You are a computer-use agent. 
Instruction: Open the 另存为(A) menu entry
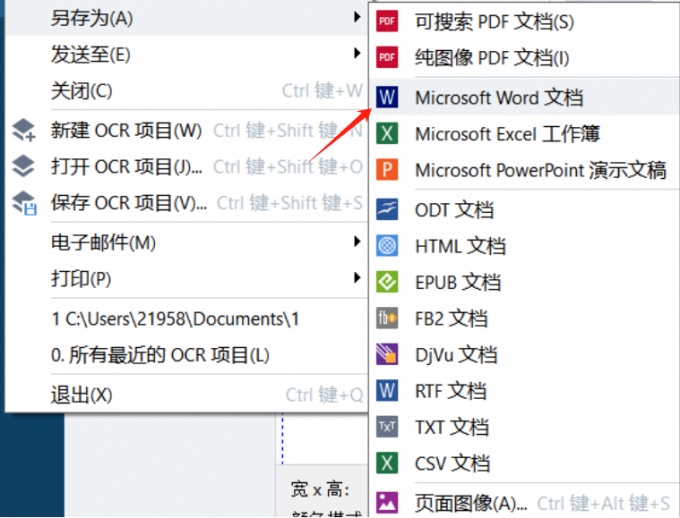[x=186, y=18]
